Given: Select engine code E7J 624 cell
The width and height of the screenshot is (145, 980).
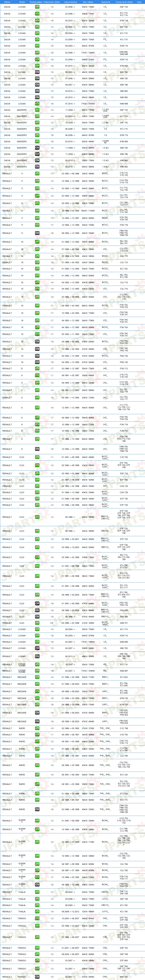Looking at the screenshot, I should [x=124, y=677].
